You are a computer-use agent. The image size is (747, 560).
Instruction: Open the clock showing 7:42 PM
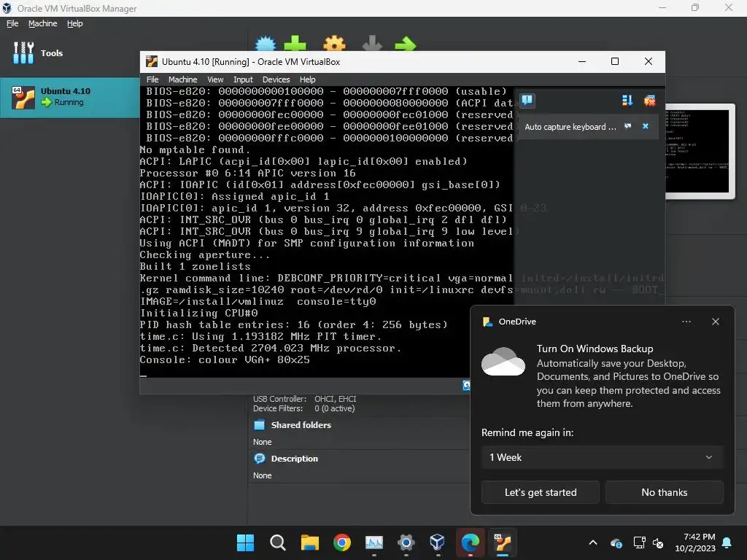695,542
